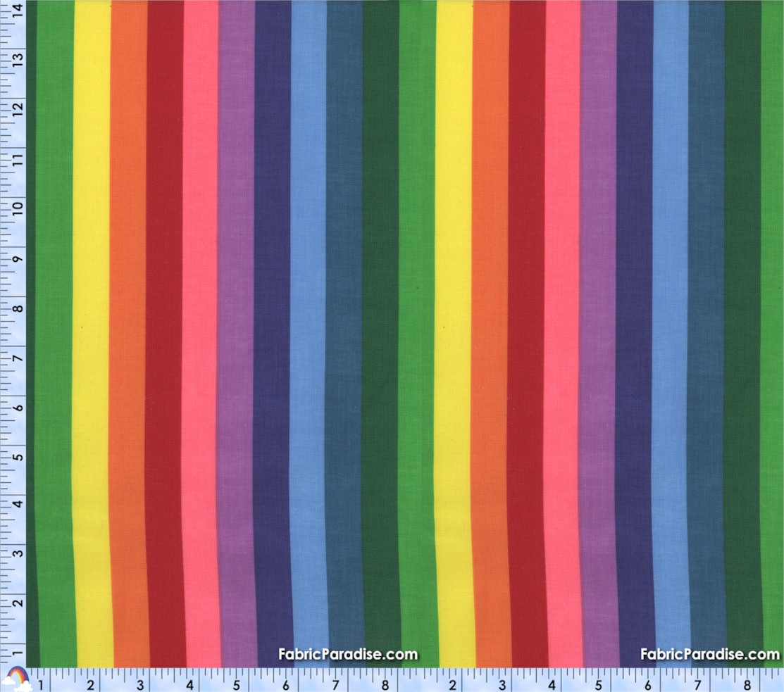Select the rightmost light blue stripe

(670, 331)
